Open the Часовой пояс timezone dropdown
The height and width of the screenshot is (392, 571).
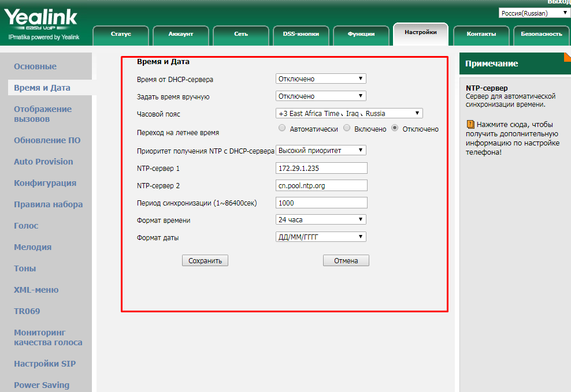click(349, 114)
